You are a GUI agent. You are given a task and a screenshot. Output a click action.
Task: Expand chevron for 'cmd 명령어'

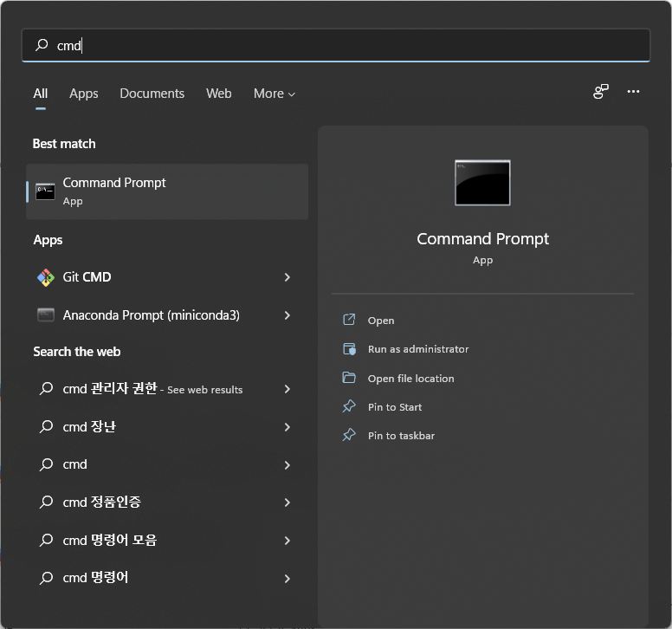[x=288, y=579]
